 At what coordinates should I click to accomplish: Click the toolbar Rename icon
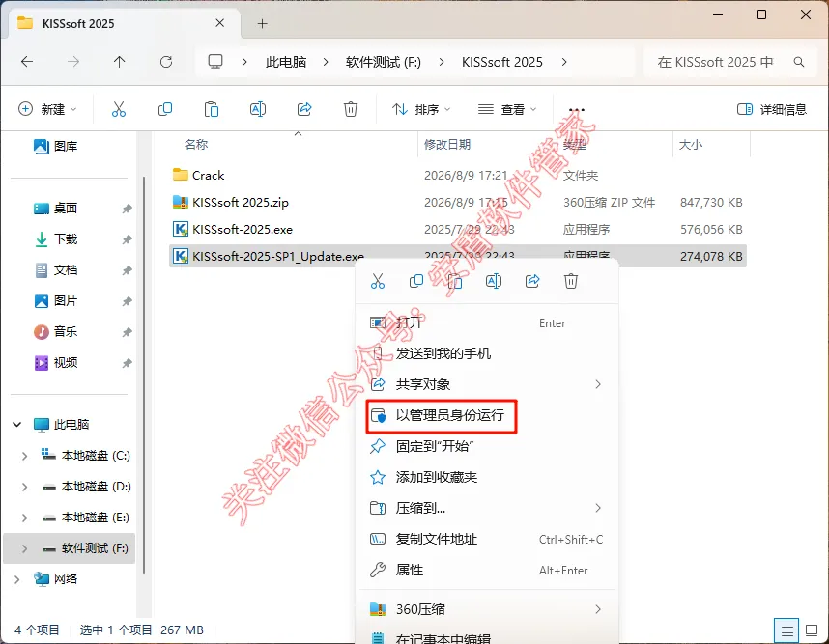click(257, 109)
